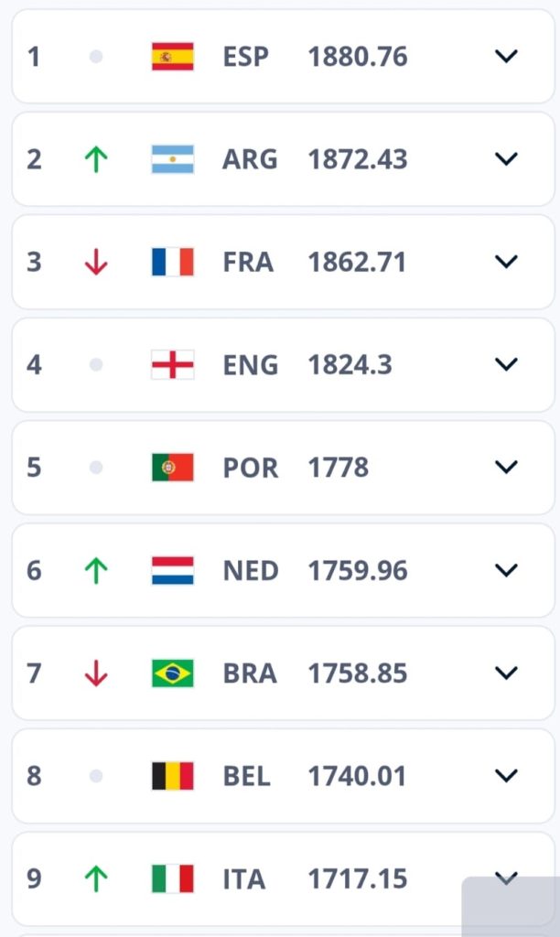
Task: Click Belgium's 1740.01 points value
Action: 357,776
